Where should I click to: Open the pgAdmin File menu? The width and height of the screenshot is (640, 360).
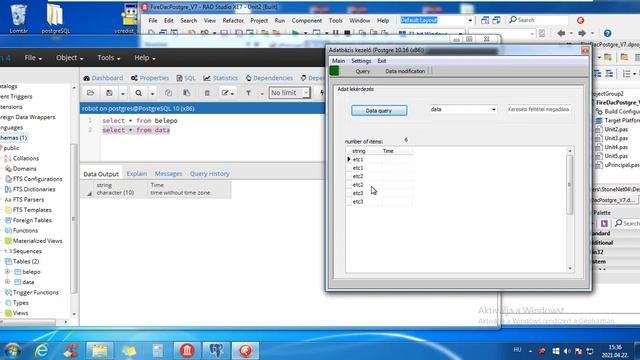tap(33, 58)
